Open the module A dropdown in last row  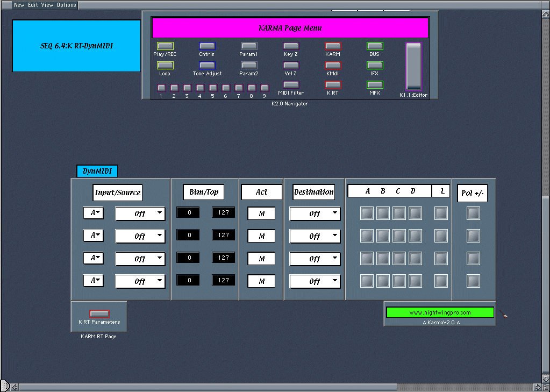93,281
